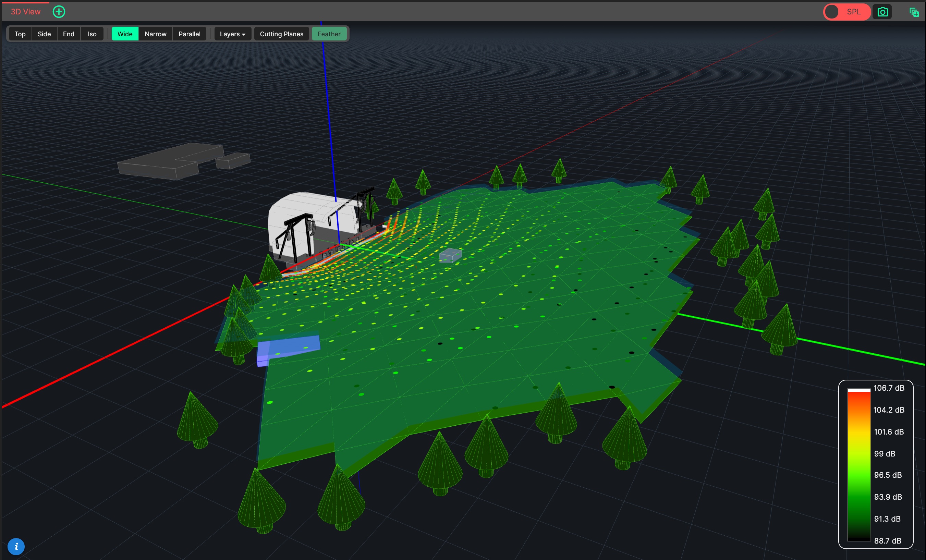
Task: Switch to Top view
Action: [20, 34]
